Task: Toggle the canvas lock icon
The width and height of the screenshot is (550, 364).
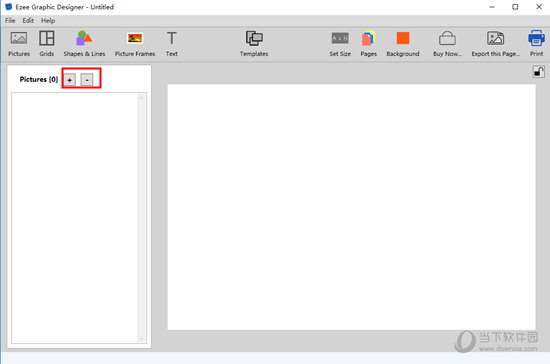Action: click(539, 72)
